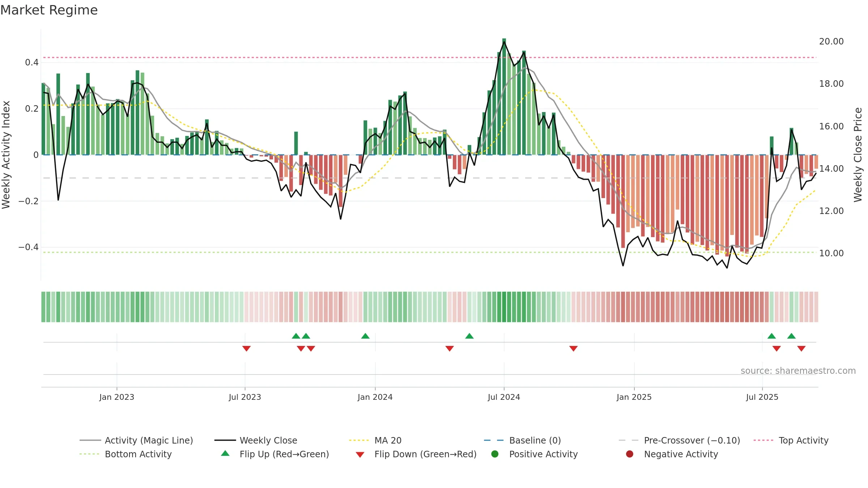Image resolution: width=868 pixels, height=488 pixels.
Task: Click the 18.00 price tick label
Action: pos(831,84)
